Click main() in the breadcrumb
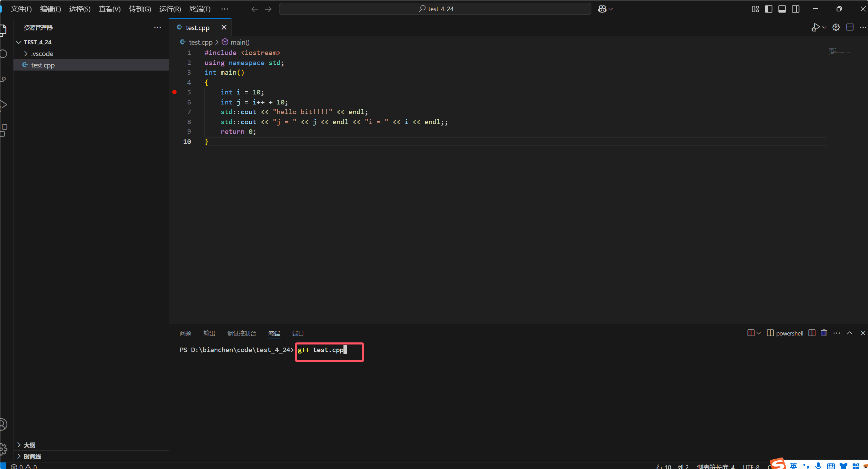The height and width of the screenshot is (469, 868). click(x=240, y=42)
